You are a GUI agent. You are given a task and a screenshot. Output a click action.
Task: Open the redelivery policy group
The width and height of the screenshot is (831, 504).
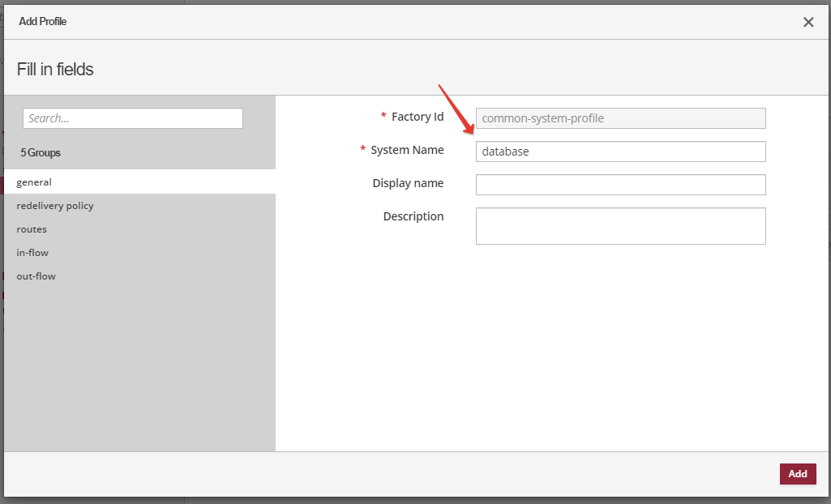tap(55, 205)
